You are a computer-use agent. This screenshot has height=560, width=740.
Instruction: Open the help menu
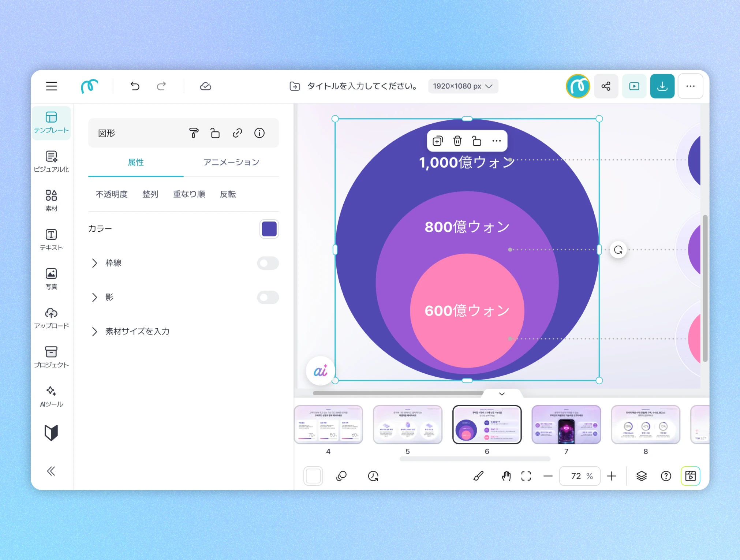point(666,476)
